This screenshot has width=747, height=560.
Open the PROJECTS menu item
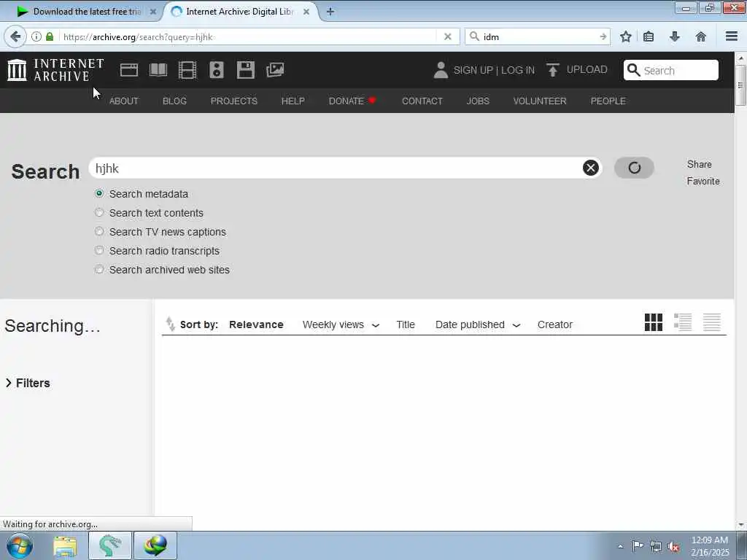[x=234, y=101]
